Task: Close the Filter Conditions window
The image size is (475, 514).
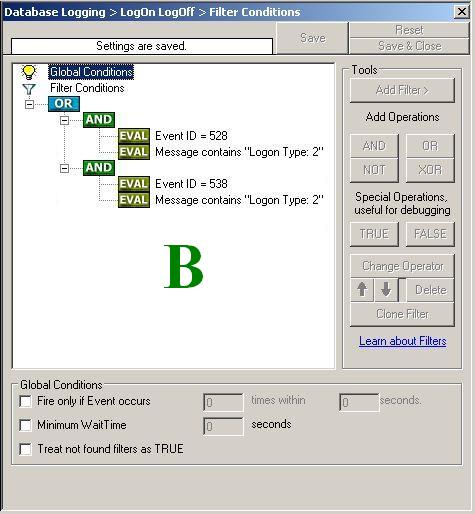Action: (462, 12)
